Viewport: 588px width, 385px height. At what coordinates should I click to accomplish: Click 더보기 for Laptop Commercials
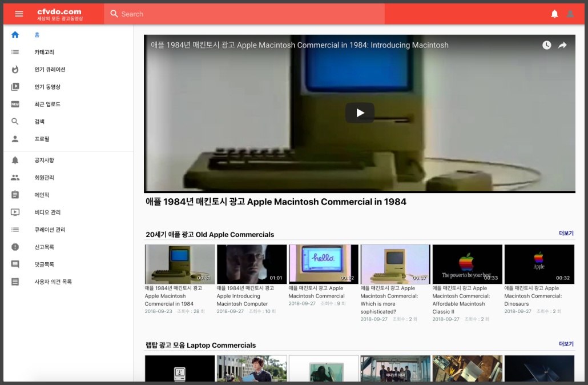pos(566,344)
